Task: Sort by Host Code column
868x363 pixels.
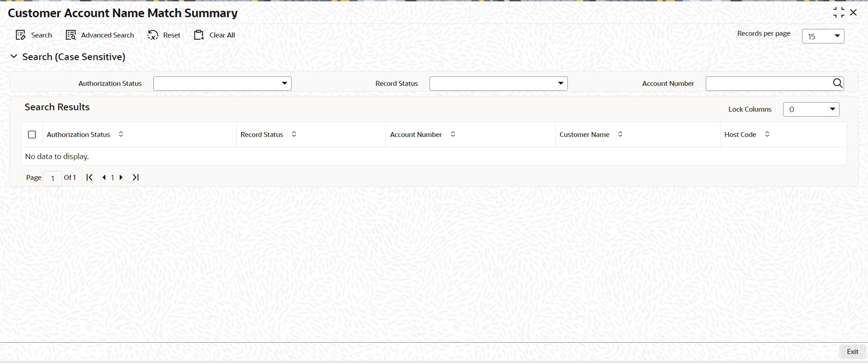Action: 767,134
